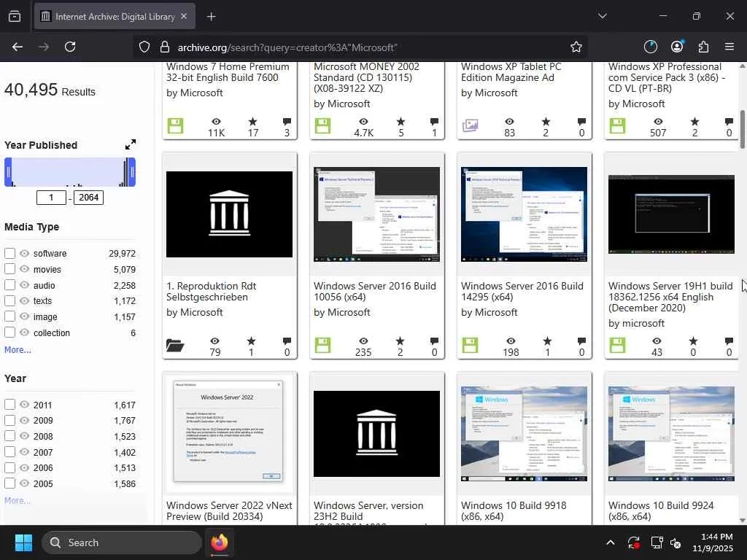Expand the Year Published histogram
This screenshot has width=747, height=560.
[130, 144]
